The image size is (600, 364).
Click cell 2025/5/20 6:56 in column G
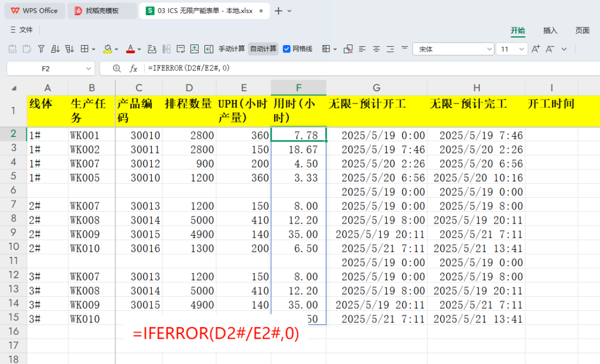coord(377,177)
